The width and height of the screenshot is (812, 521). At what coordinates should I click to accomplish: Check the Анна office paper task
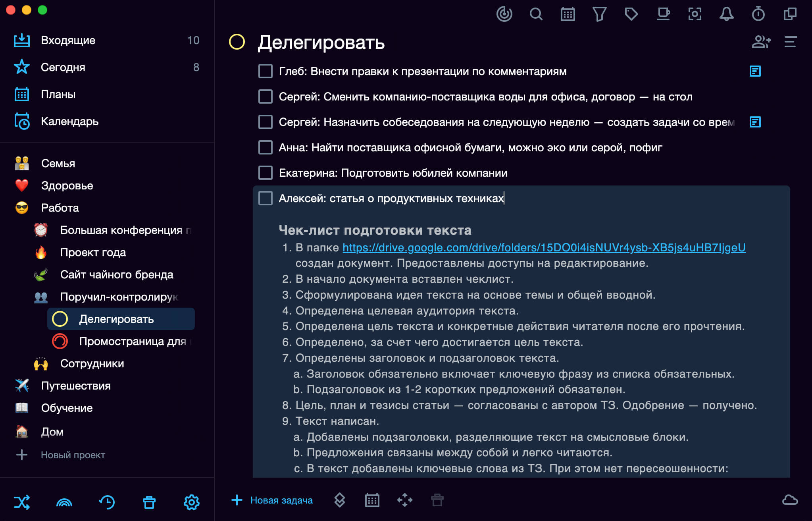(266, 147)
